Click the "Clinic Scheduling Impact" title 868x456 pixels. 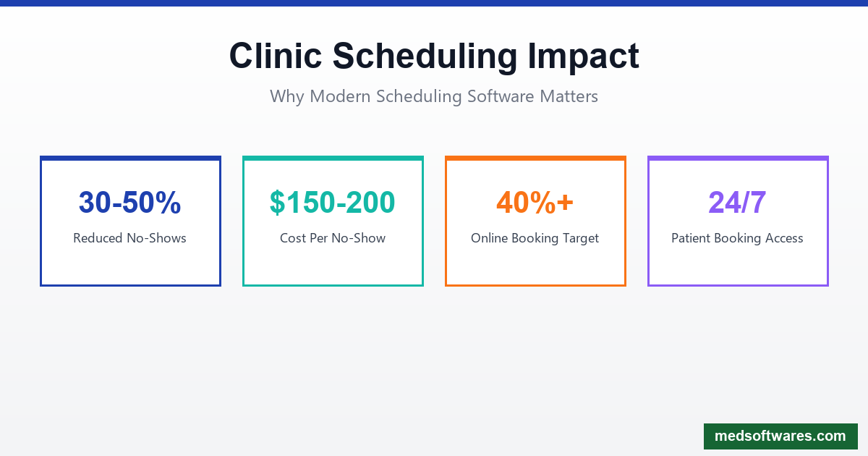[x=434, y=56]
